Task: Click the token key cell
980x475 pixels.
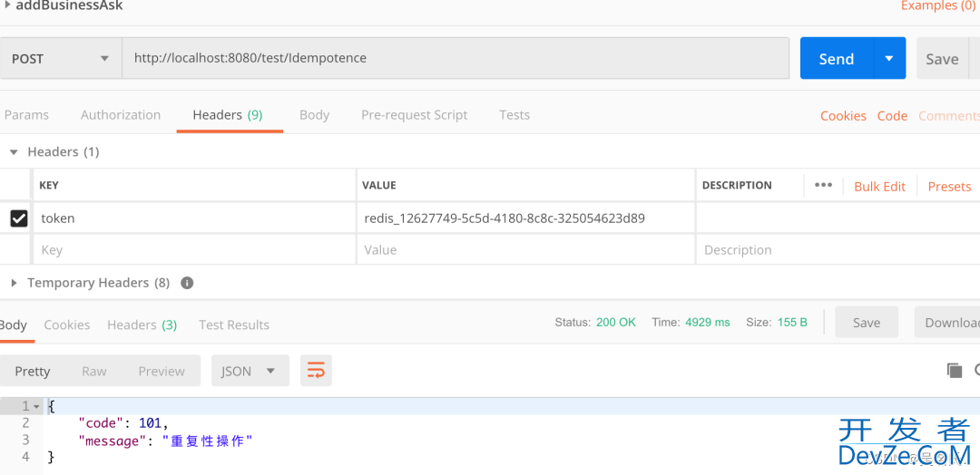Action: pyautogui.click(x=194, y=218)
